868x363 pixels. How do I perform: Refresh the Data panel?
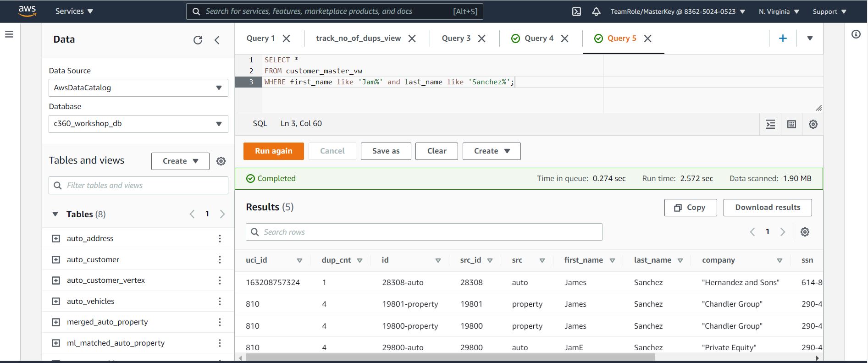click(198, 40)
